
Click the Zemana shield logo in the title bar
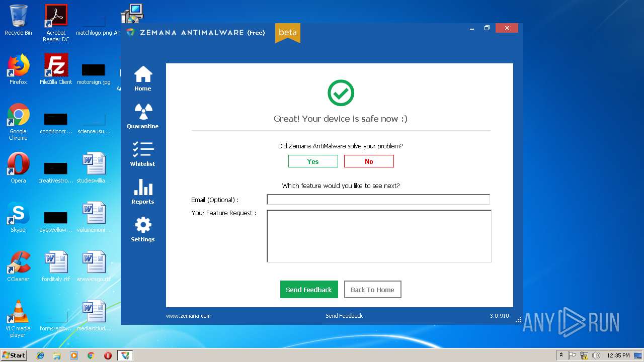point(131,33)
